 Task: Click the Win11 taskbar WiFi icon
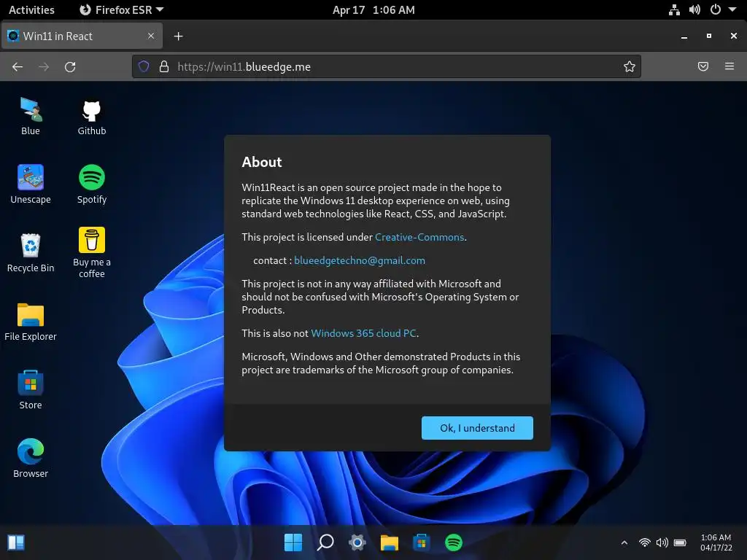[x=645, y=542]
